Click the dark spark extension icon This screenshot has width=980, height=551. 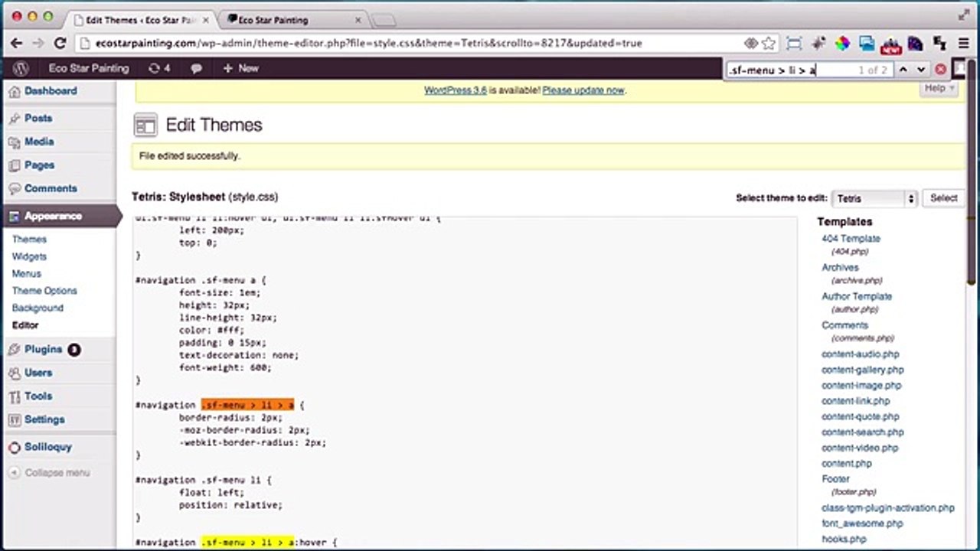click(818, 44)
